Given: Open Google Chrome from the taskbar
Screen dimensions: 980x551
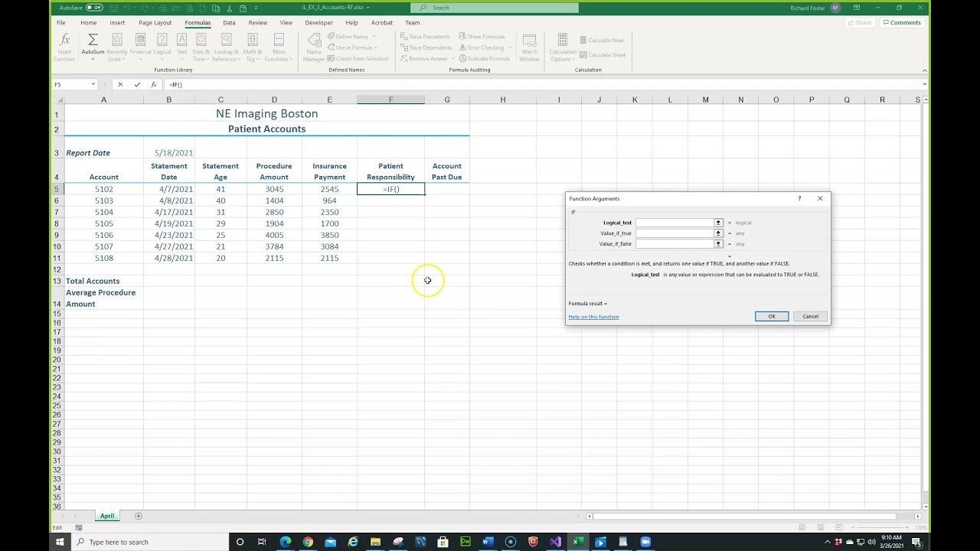Looking at the screenshot, I should click(308, 542).
